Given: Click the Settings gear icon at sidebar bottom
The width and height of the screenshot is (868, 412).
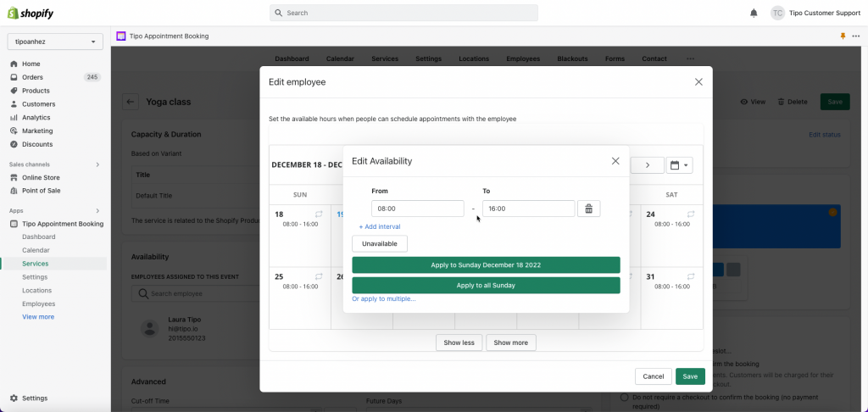Looking at the screenshot, I should click(x=14, y=398).
